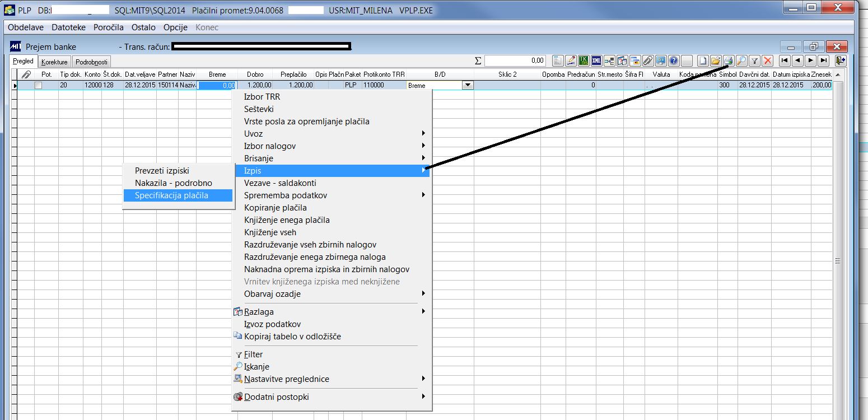Open the Breme B/D dropdown arrow
Viewport: 868px width, 420px height.
pos(468,85)
